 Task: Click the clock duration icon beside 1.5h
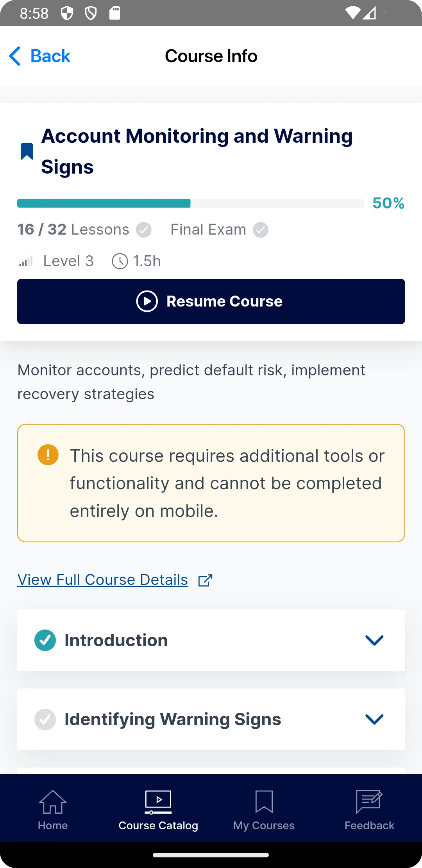click(x=120, y=261)
